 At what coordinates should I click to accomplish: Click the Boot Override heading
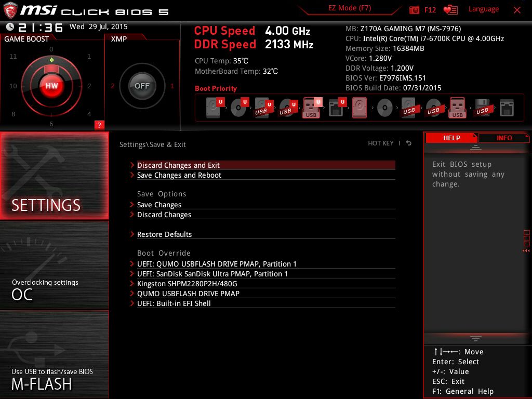[164, 253]
